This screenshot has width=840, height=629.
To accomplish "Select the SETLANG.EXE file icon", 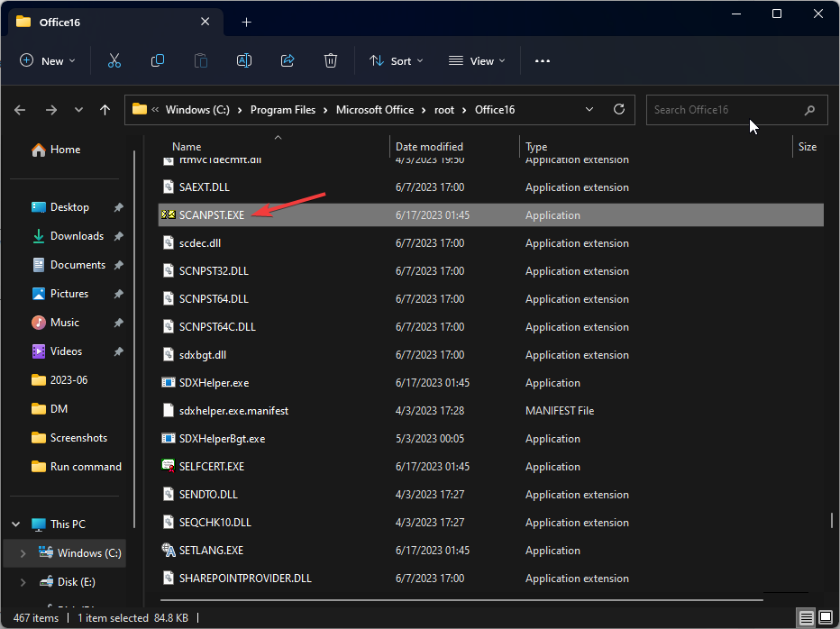I will click(x=169, y=551).
